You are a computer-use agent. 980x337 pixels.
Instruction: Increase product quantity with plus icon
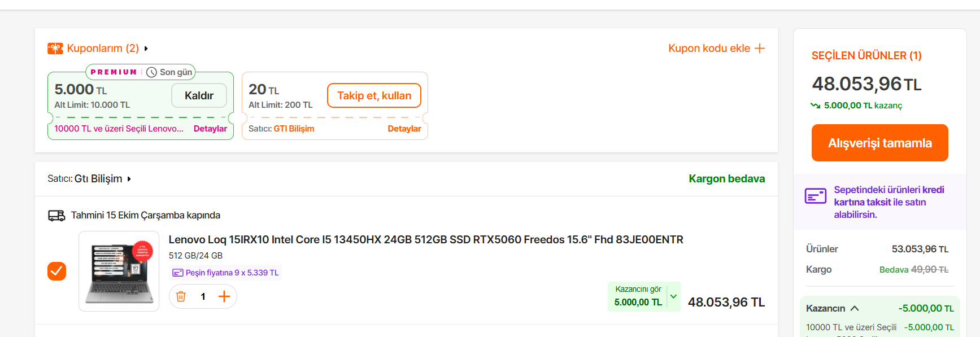[224, 296]
